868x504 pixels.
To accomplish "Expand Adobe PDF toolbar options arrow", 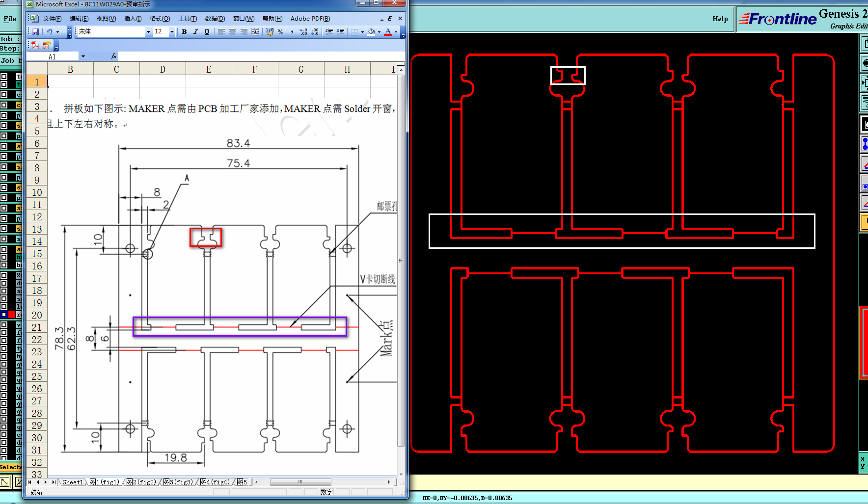I will coord(56,47).
